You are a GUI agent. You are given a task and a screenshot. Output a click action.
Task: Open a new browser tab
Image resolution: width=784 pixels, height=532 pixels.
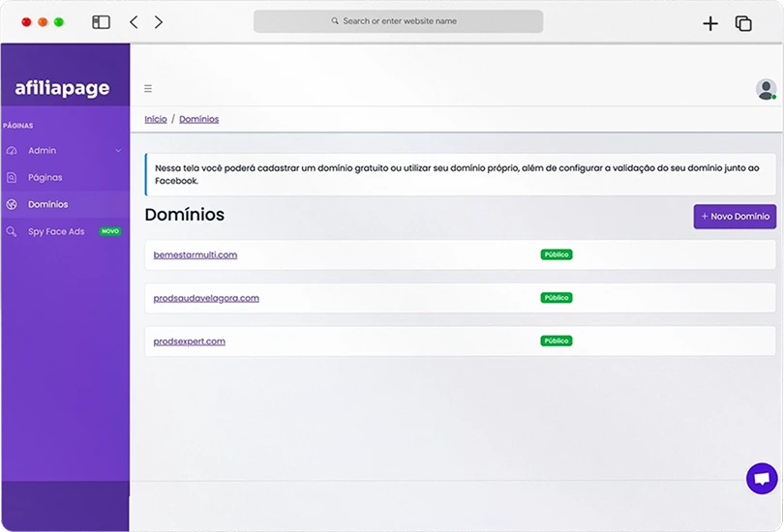click(710, 23)
